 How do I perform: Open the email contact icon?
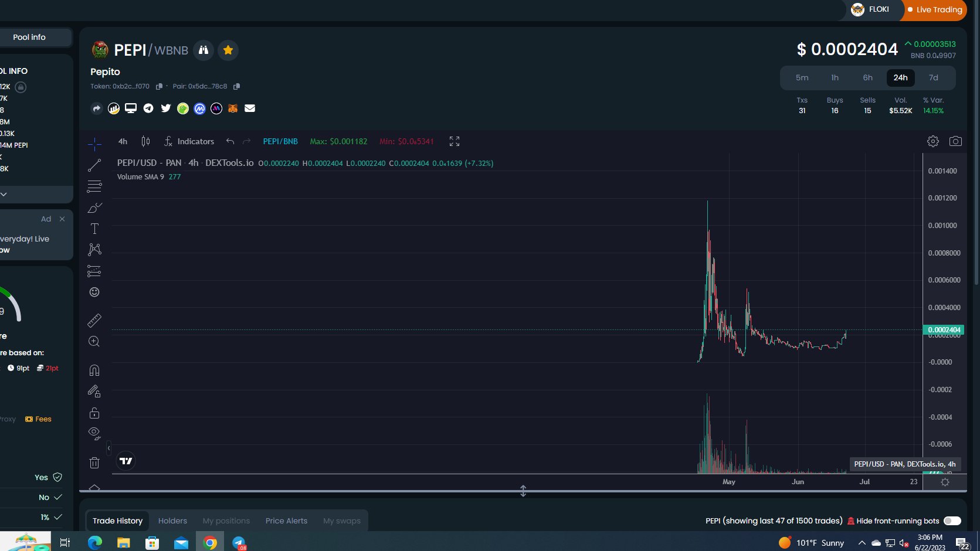[250, 108]
